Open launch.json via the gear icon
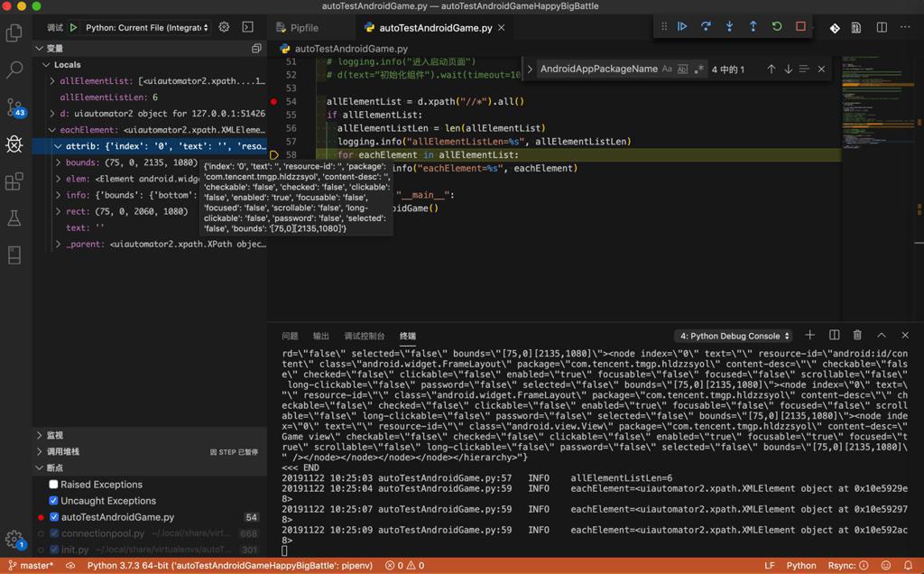924x574 pixels. (225, 28)
